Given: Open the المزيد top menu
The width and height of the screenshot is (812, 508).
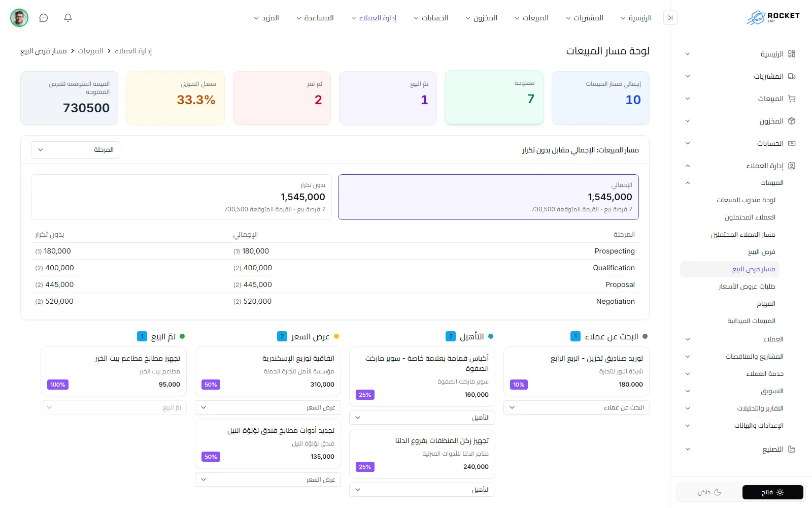Looking at the screenshot, I should 266,18.
